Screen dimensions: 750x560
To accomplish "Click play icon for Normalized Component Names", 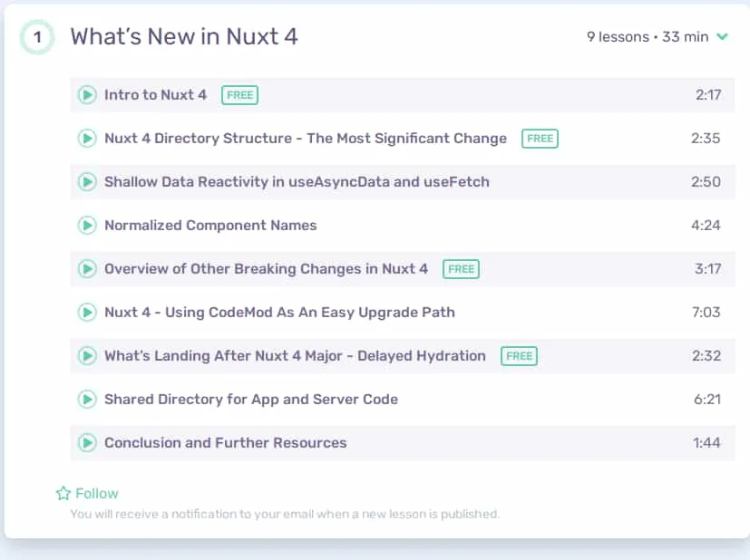I will [88, 225].
